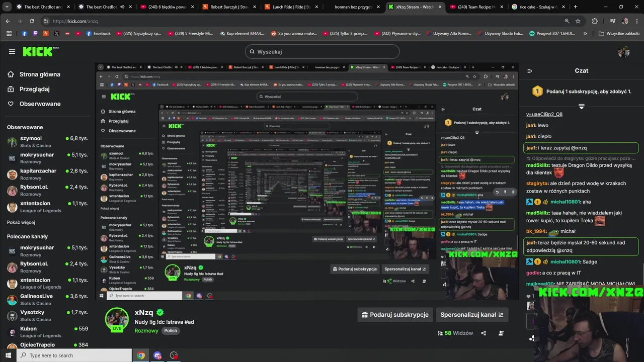
Task: Click the zoom magnifier icon in address bar
Action: 567,21
